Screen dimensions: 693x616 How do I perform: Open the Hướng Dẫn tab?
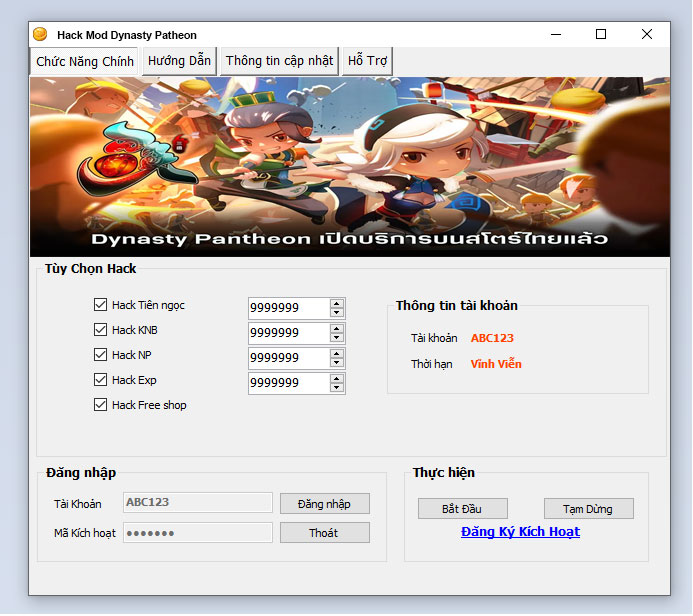click(x=179, y=61)
